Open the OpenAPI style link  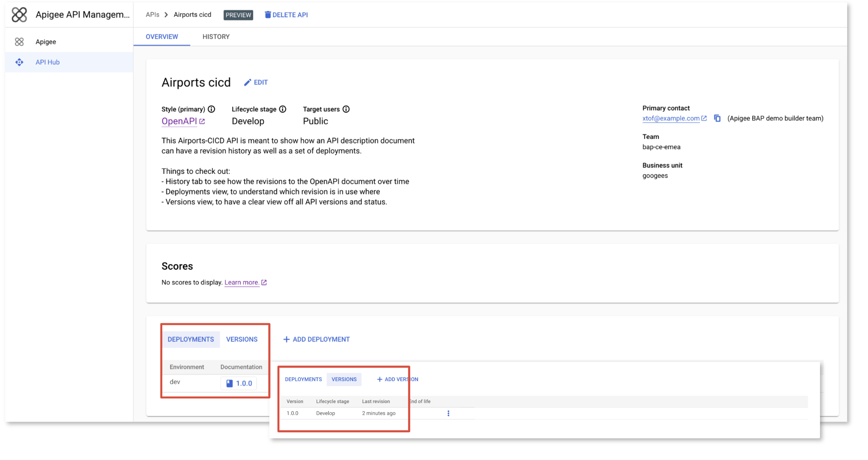[x=179, y=121]
